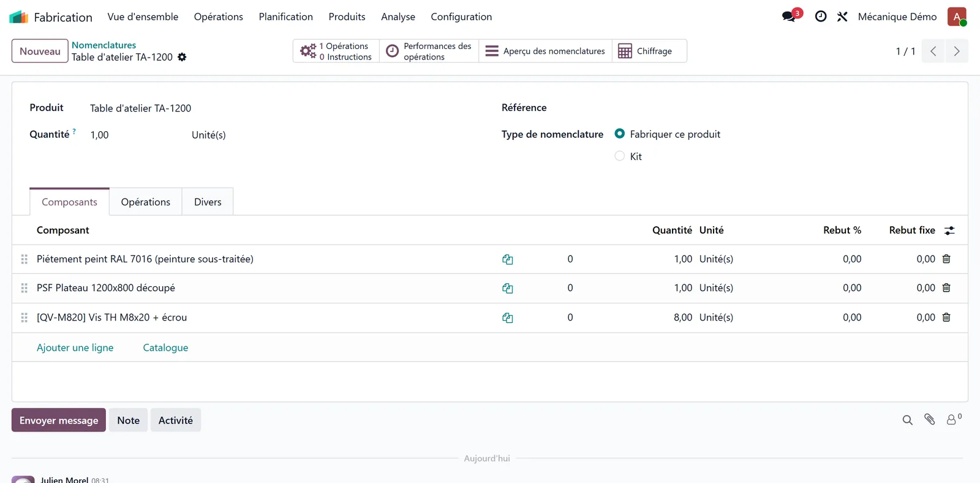980x483 pixels.
Task: Open the gear actions menu beside Table d'atelier TA-1200
Action: [182, 57]
